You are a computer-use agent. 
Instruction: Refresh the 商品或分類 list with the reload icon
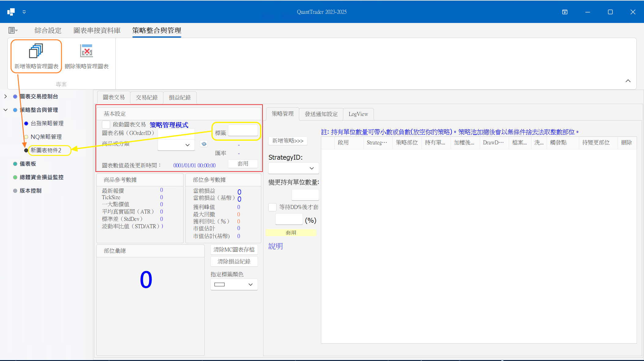[204, 143]
